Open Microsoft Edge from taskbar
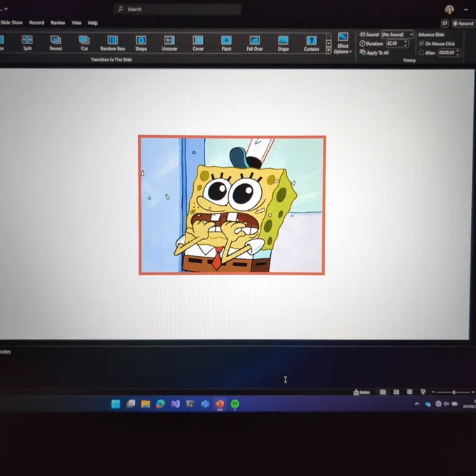 coord(160,404)
